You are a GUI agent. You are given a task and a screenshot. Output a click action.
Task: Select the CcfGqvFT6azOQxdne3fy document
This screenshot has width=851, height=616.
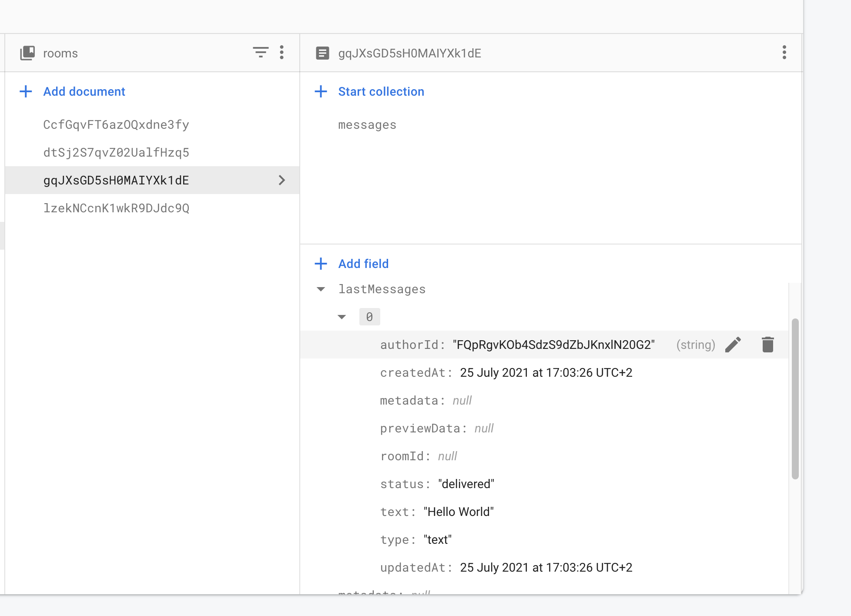tap(116, 124)
